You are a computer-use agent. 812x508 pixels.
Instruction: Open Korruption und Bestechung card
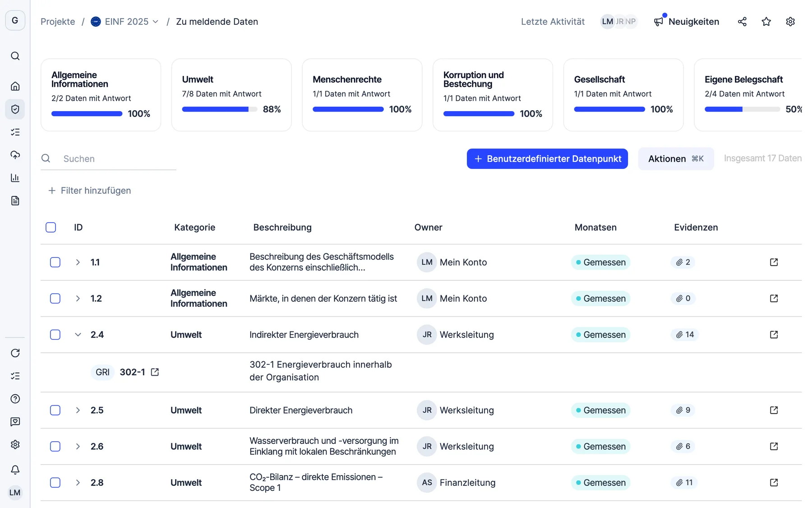(x=493, y=95)
